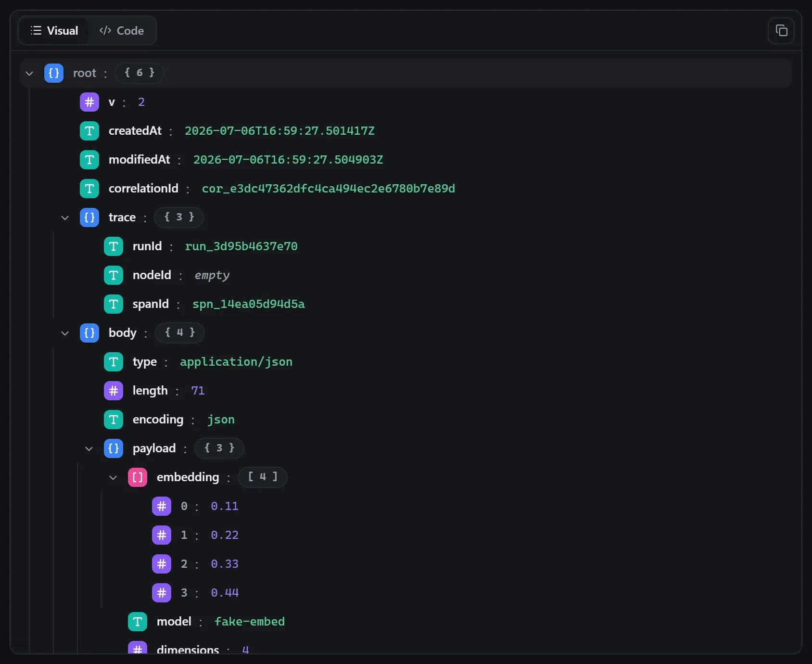The width and height of the screenshot is (812, 664).
Task: Switch to the Code tab
Action: coord(122,31)
